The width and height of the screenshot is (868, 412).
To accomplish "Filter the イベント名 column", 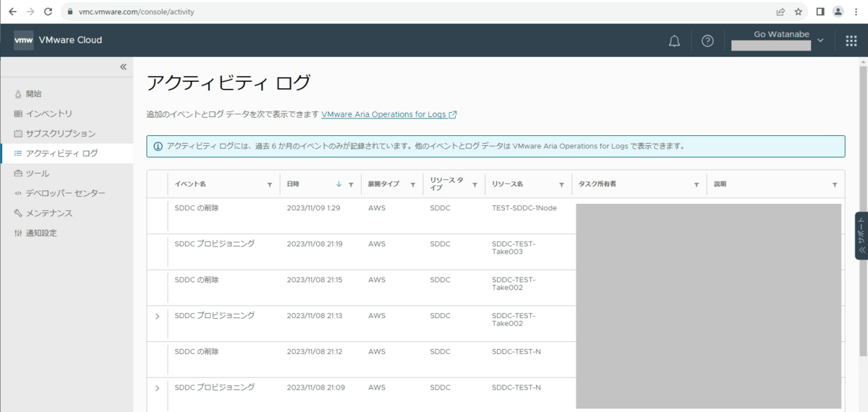I will tap(270, 185).
